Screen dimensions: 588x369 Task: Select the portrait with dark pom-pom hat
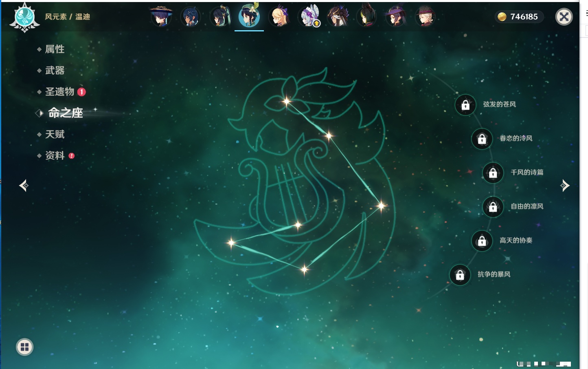point(338,17)
